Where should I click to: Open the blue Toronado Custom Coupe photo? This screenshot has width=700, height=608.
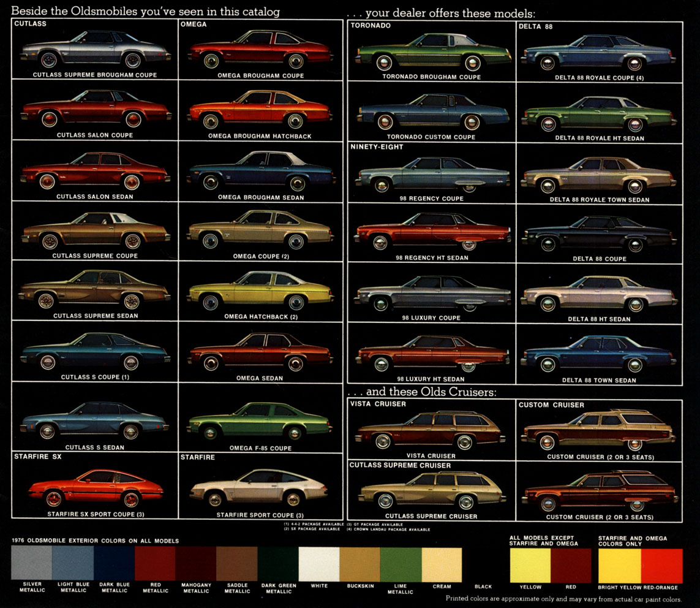pyautogui.click(x=433, y=112)
